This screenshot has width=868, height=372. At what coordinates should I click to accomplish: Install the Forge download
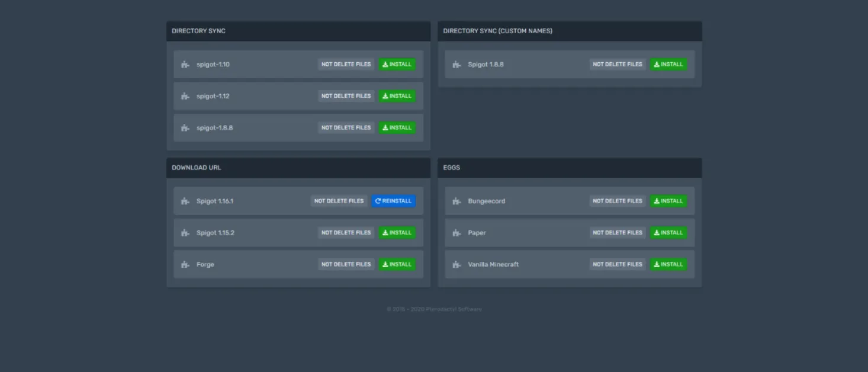tap(397, 265)
